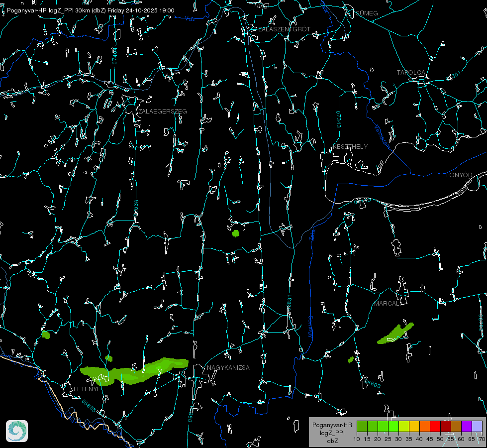Click the long green echo band west of Nagykanizsa

tap(134, 371)
